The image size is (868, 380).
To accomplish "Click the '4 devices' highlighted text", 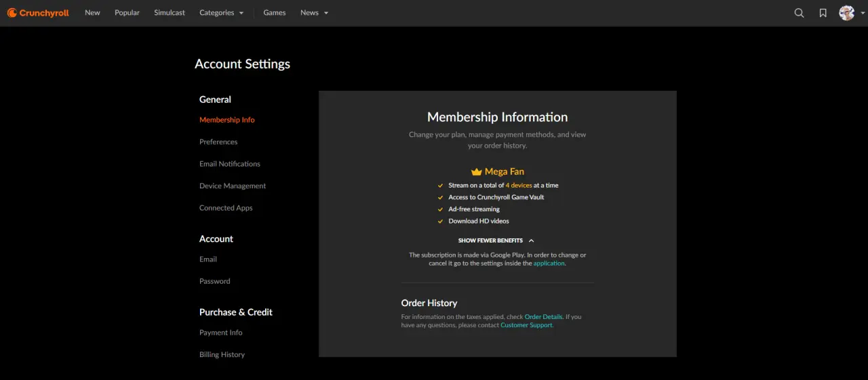I will pos(519,186).
